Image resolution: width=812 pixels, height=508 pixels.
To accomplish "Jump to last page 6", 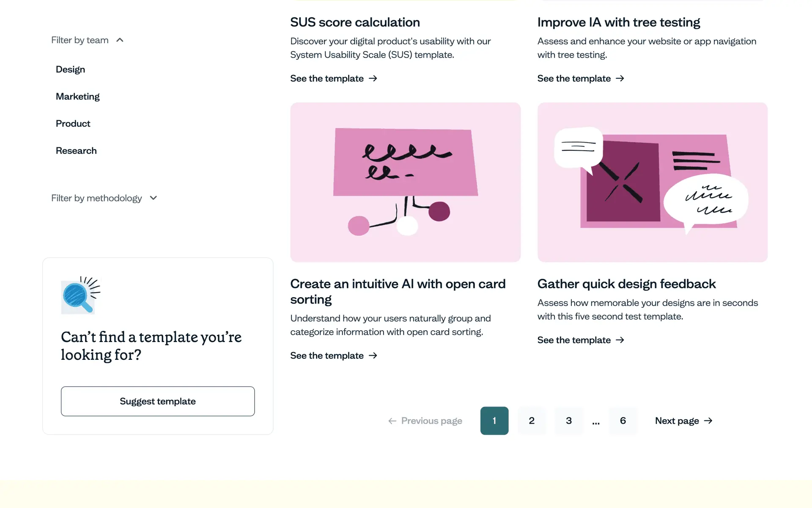I will (623, 421).
